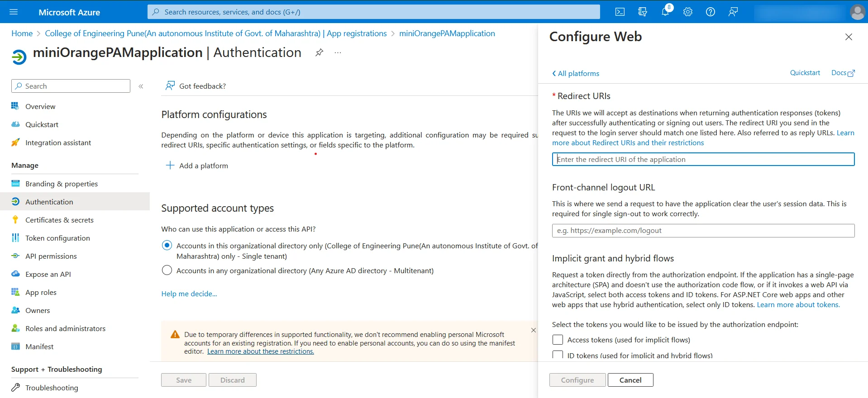Viewport: 868px width, 398px height.
Task: Click the Cancel button
Action: point(630,380)
